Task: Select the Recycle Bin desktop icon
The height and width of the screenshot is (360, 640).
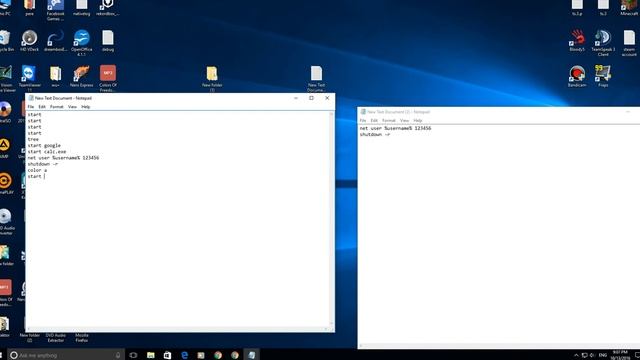Action: click(x=5, y=40)
